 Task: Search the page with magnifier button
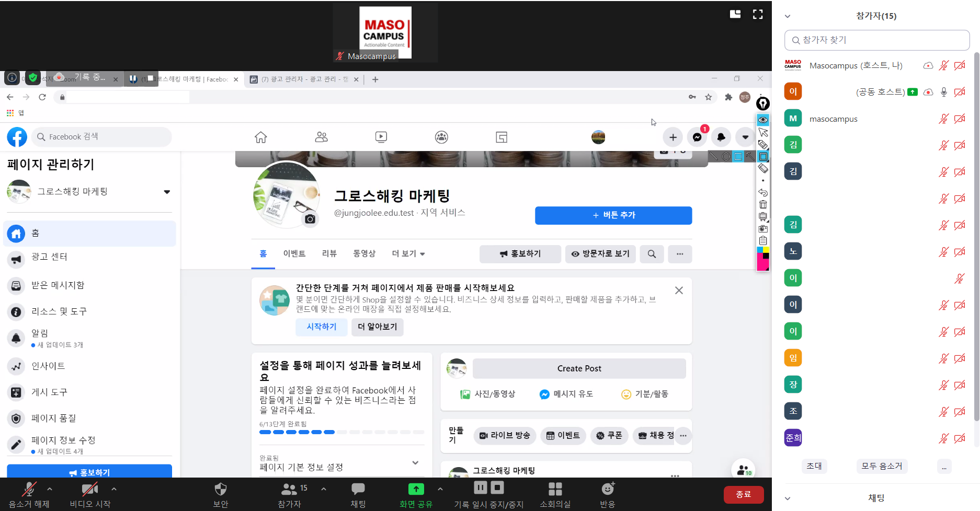(652, 254)
